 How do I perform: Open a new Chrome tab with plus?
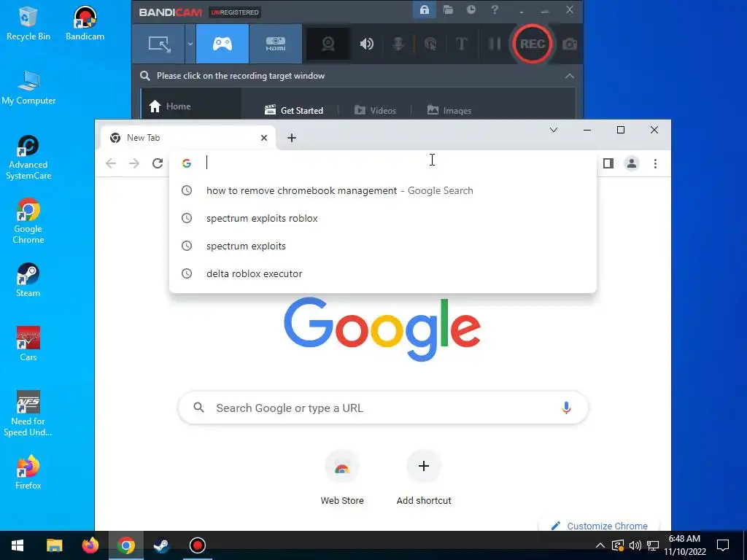pyautogui.click(x=292, y=138)
